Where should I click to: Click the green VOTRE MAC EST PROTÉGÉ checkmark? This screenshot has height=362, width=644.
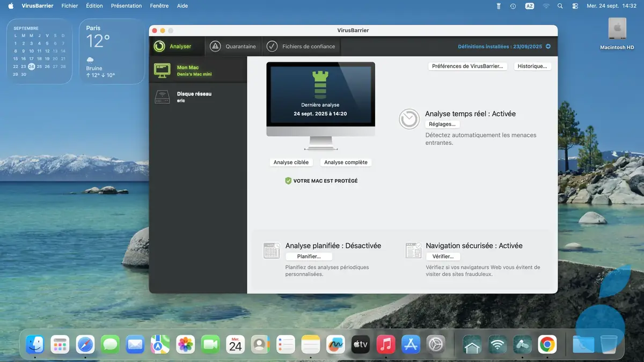288,181
